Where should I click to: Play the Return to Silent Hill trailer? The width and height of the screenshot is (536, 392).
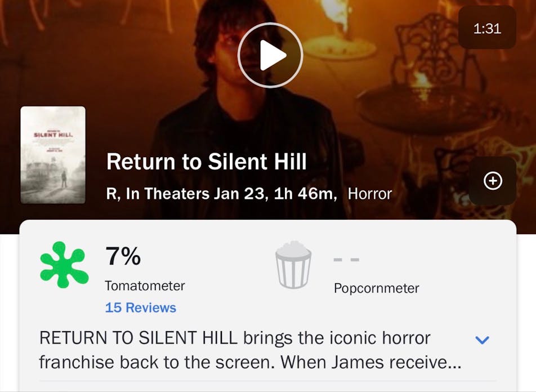point(270,55)
